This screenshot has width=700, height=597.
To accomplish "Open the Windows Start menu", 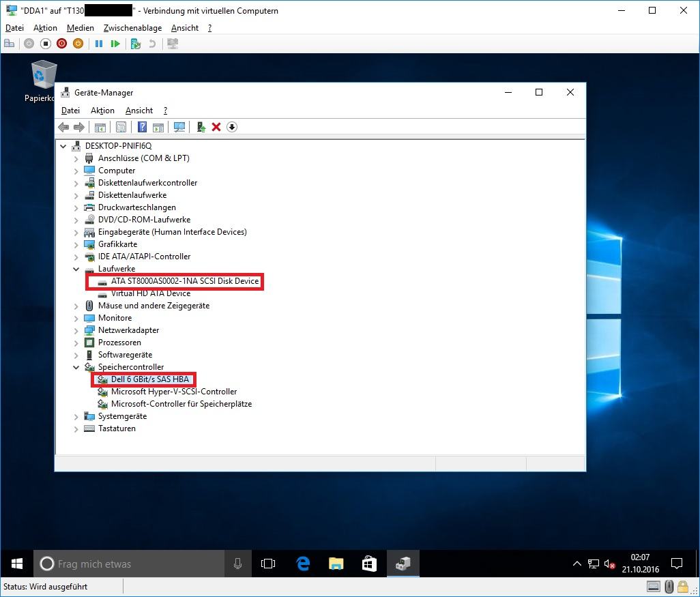I will 16,564.
